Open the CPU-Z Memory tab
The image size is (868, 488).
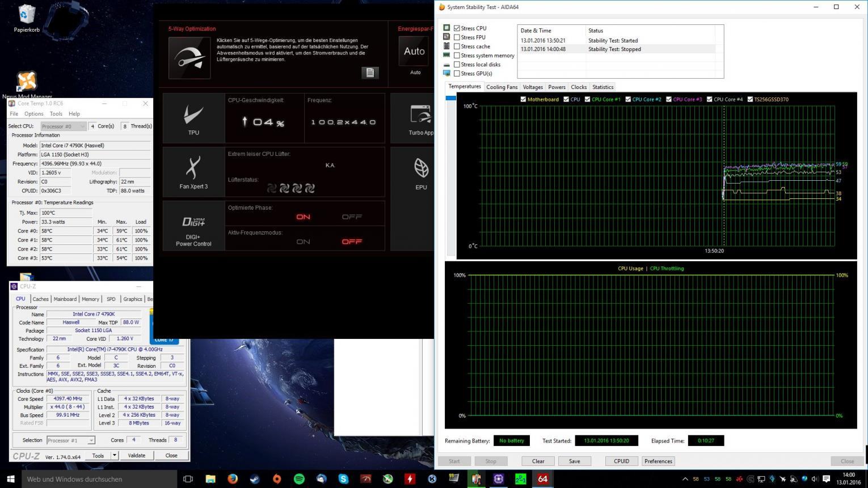90,299
